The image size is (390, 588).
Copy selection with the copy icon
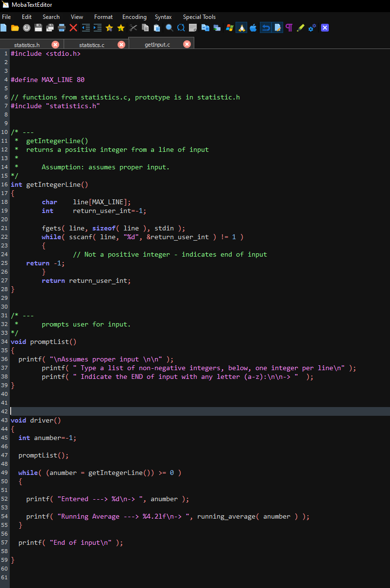145,28
